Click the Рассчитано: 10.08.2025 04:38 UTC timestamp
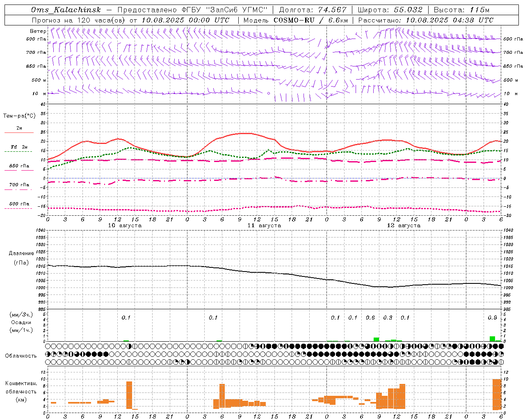 [x=426, y=20]
